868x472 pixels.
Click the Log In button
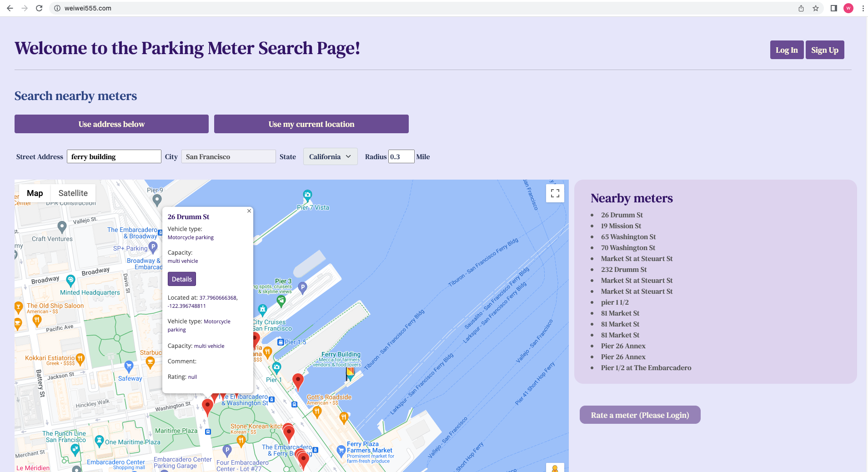coord(787,50)
